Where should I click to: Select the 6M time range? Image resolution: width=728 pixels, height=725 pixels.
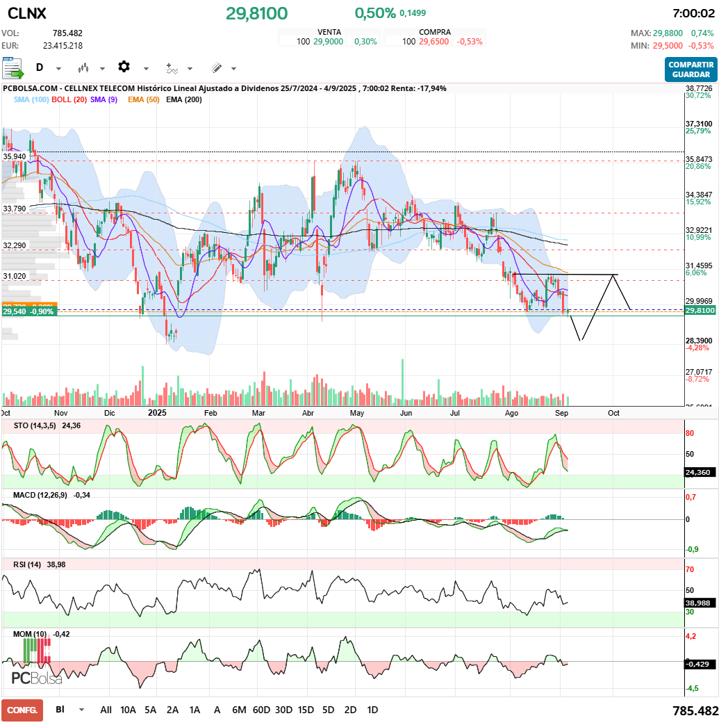(x=239, y=710)
